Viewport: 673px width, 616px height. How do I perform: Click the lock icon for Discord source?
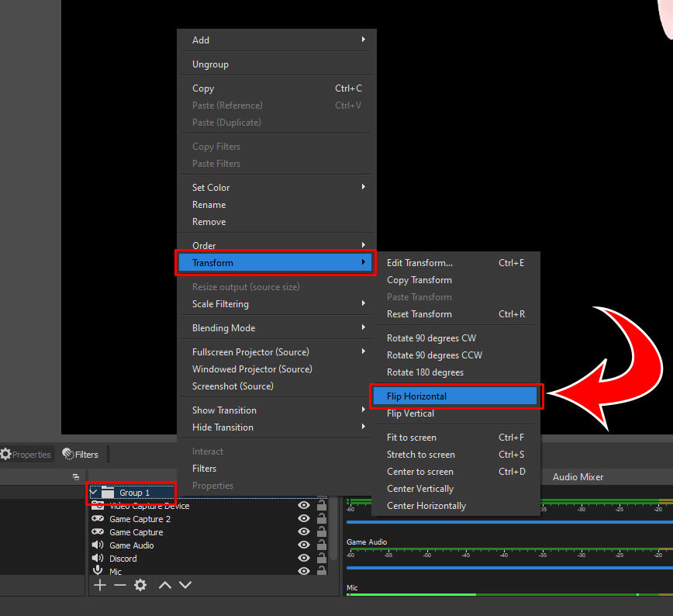(322, 559)
